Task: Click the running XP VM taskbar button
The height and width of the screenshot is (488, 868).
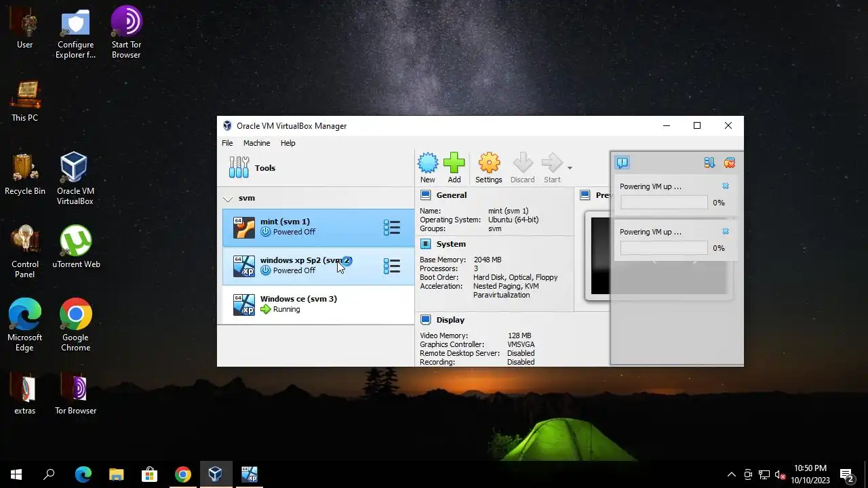Action: pos(249,474)
